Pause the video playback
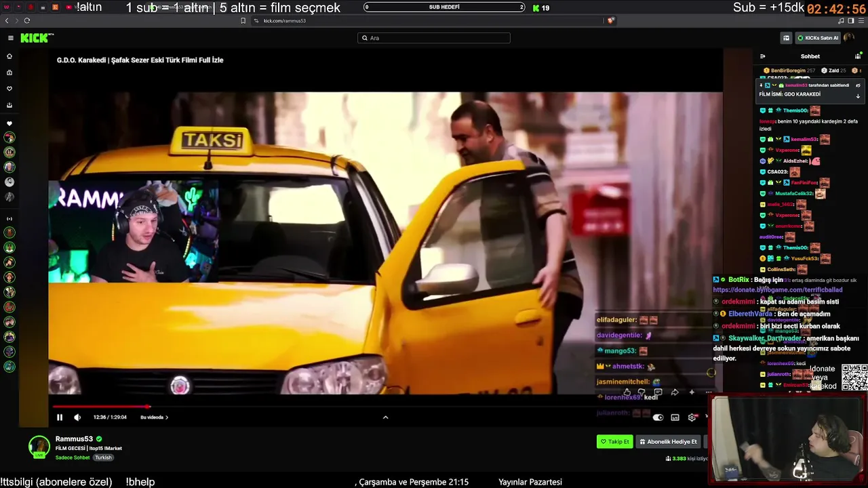This screenshot has height=488, width=868. [60, 418]
